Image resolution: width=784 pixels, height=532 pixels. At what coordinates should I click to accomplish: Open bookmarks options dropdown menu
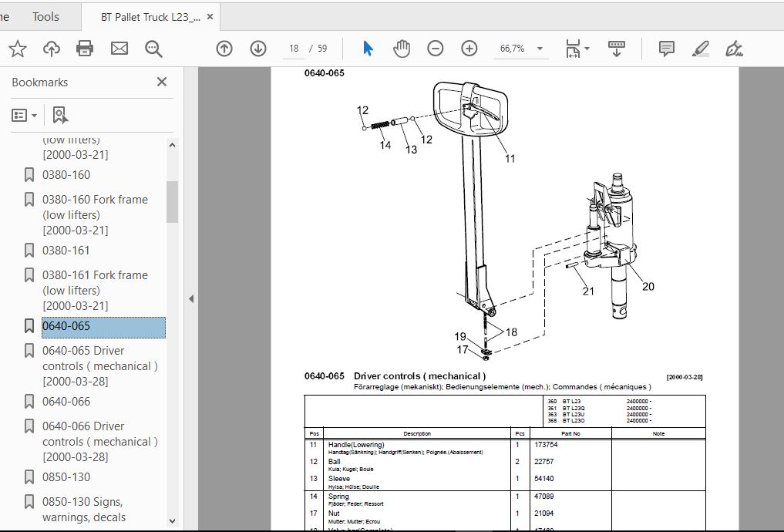pyautogui.click(x=25, y=115)
